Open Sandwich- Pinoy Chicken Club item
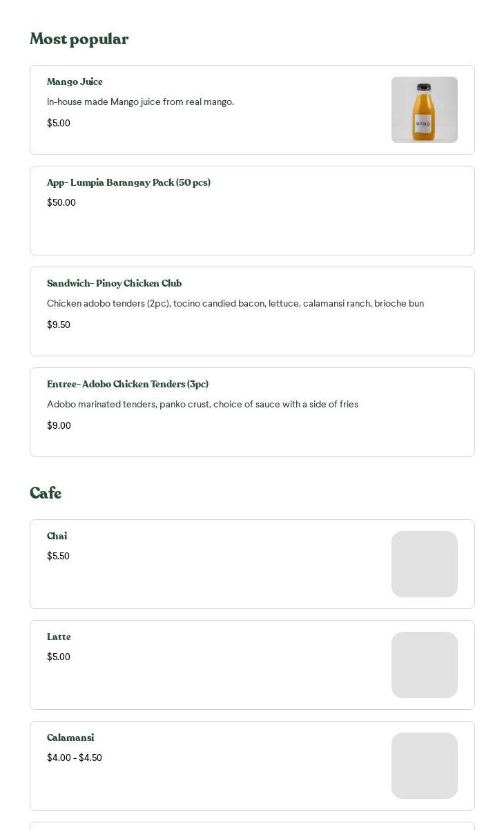The image size is (504, 830). pyautogui.click(x=114, y=283)
